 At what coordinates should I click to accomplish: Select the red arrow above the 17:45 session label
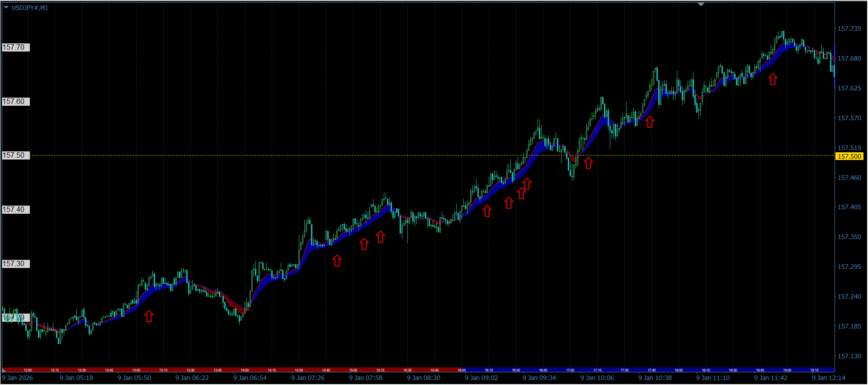(650, 122)
